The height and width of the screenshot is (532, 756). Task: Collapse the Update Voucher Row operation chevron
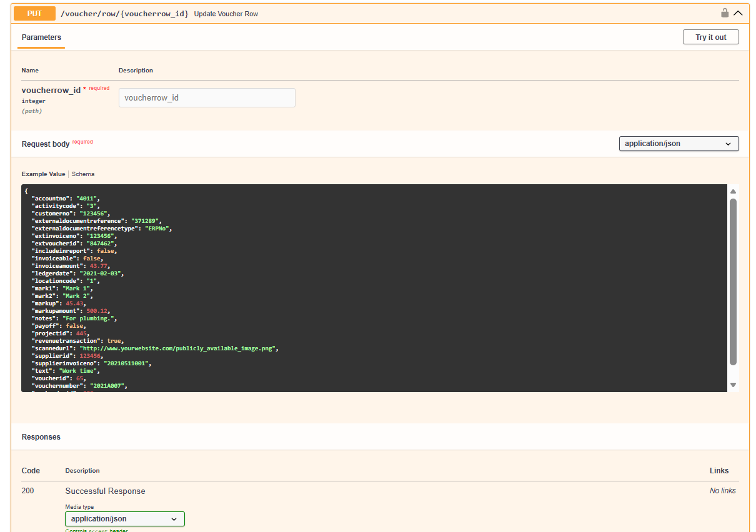tap(739, 13)
